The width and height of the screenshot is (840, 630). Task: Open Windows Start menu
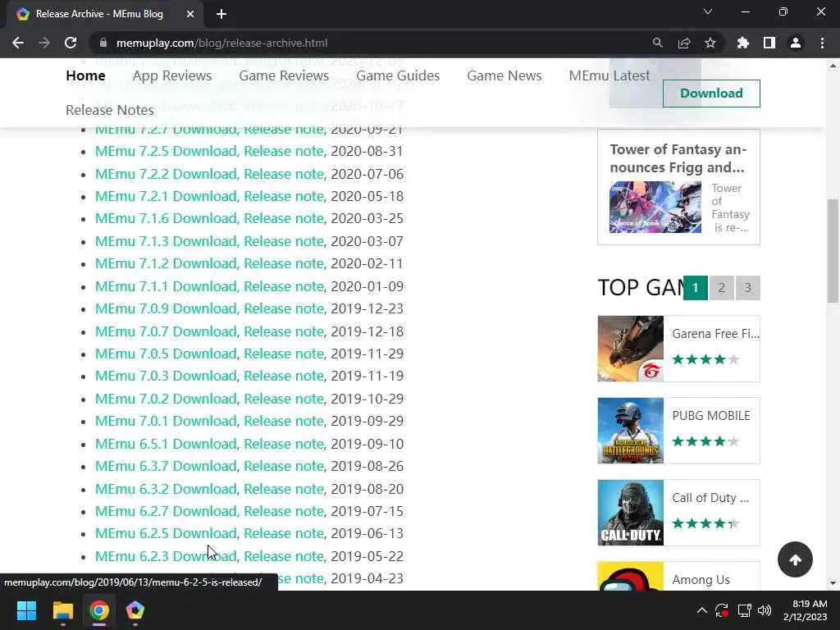coord(26,610)
